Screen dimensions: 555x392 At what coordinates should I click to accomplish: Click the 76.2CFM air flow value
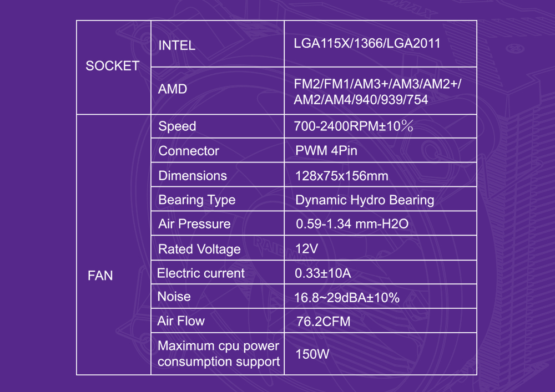pyautogui.click(x=324, y=322)
